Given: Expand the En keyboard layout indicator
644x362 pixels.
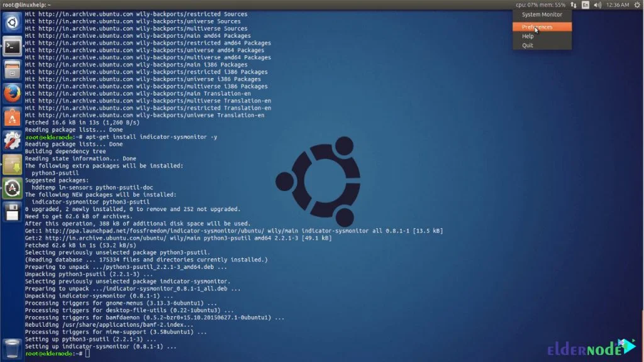Looking at the screenshot, I should point(586,4).
